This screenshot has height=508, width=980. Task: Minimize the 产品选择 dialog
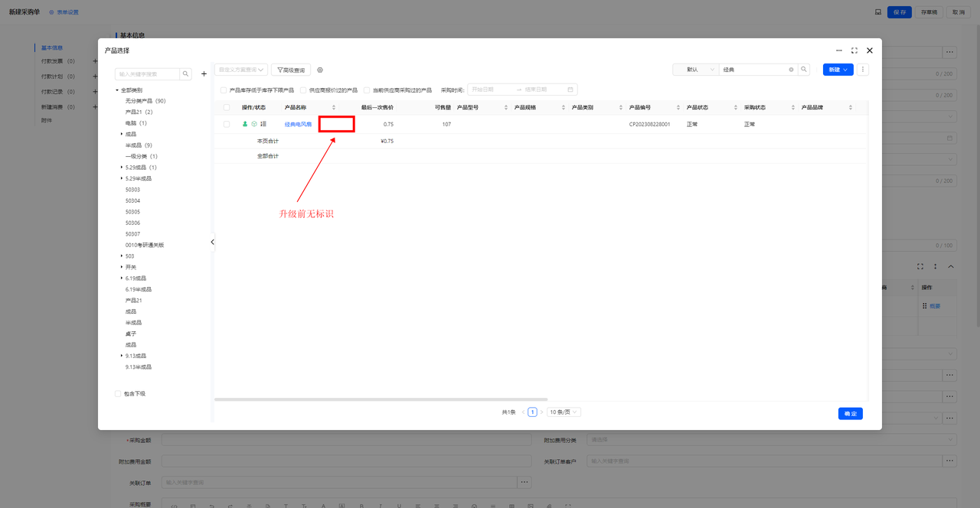(839, 50)
